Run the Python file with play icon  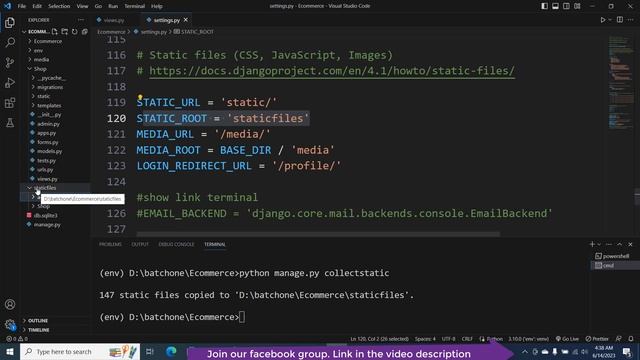point(602,20)
